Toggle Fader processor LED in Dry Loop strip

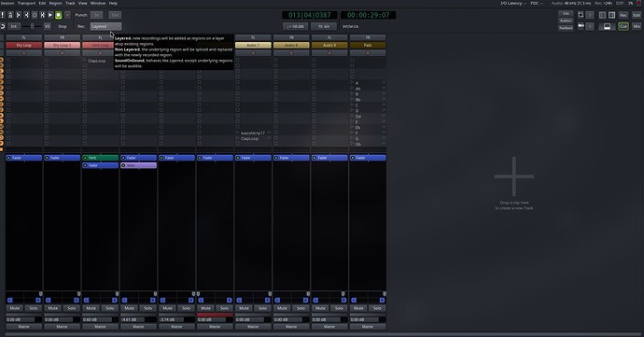[x=8, y=158]
